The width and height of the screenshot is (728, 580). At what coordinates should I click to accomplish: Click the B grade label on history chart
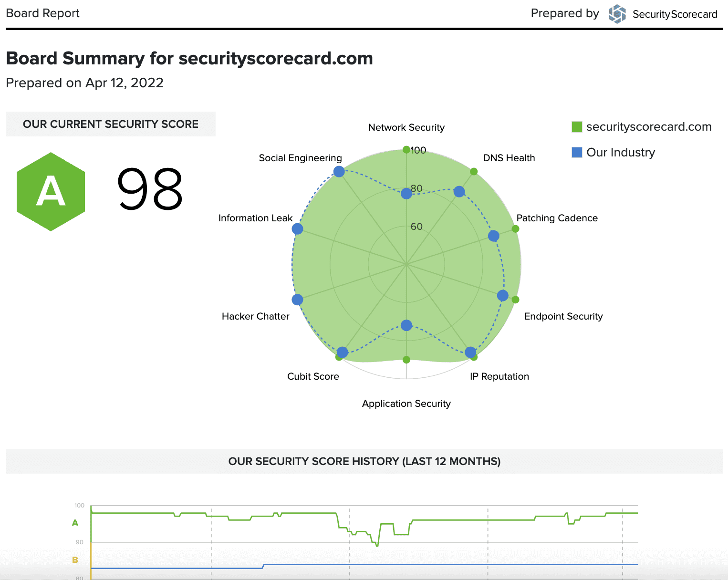pyautogui.click(x=75, y=560)
